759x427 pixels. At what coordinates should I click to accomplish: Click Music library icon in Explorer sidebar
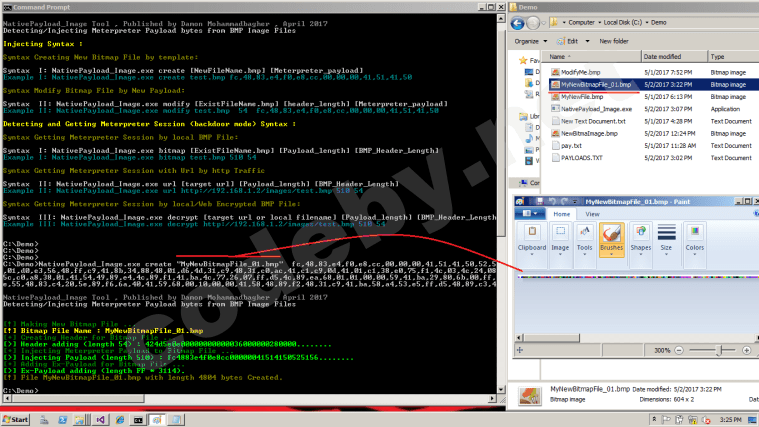[529, 138]
